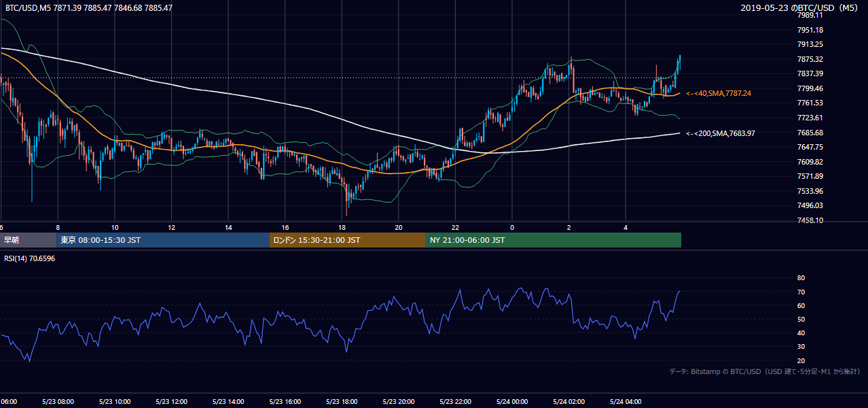Viewport: 868px width, 408px height.
Task: Click the 200 SMA 7683.97 label
Action: (x=721, y=133)
